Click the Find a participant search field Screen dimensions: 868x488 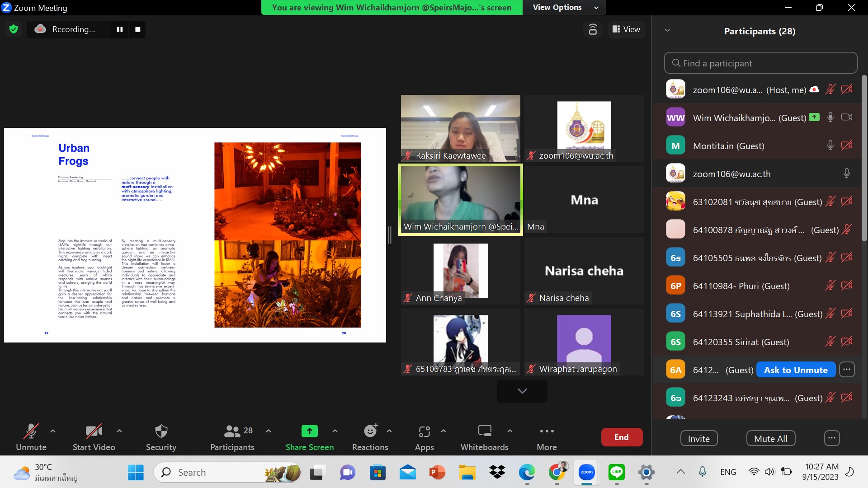[x=760, y=63]
